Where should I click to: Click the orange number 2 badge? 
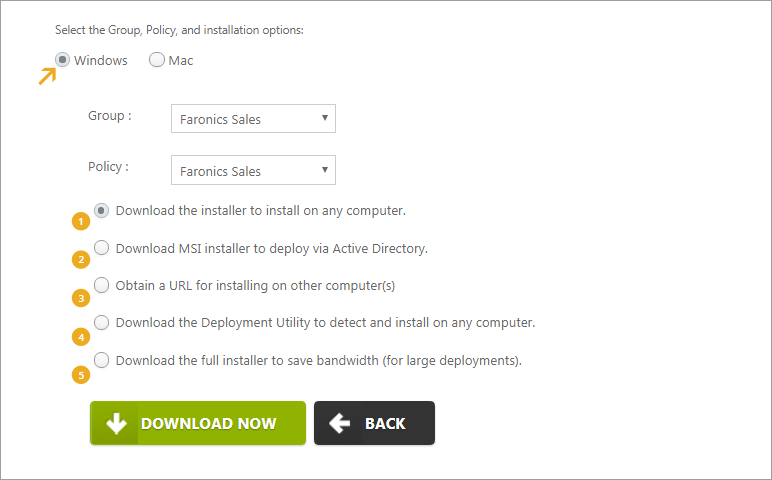(81, 259)
